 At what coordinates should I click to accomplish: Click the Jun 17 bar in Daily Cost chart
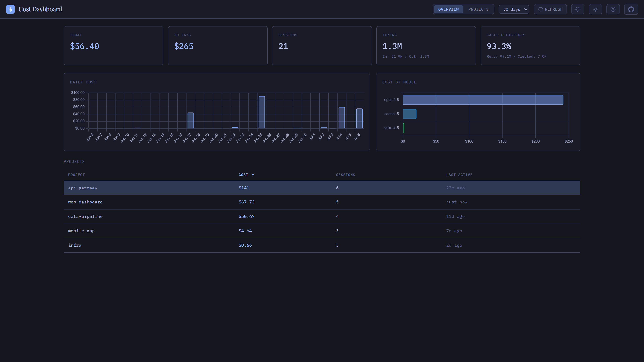tap(191, 120)
